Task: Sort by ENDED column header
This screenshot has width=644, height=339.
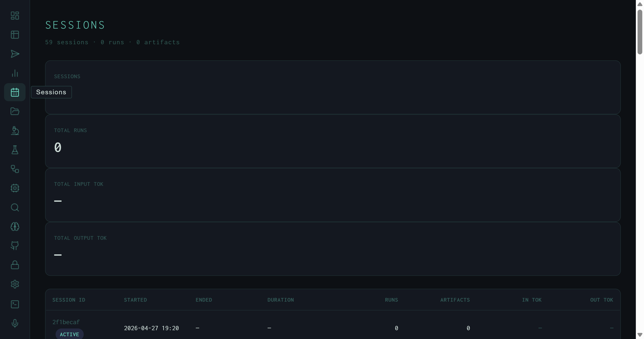Action: pos(204,300)
